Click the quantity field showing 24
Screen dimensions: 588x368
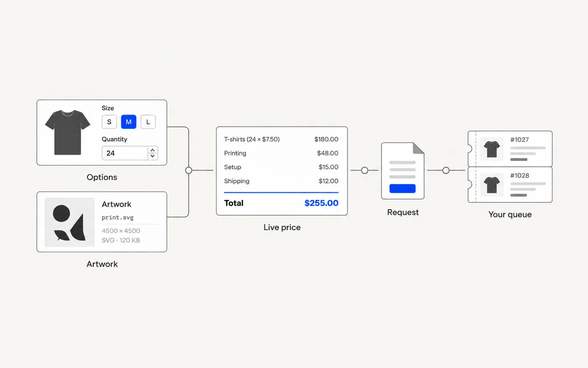(x=125, y=153)
